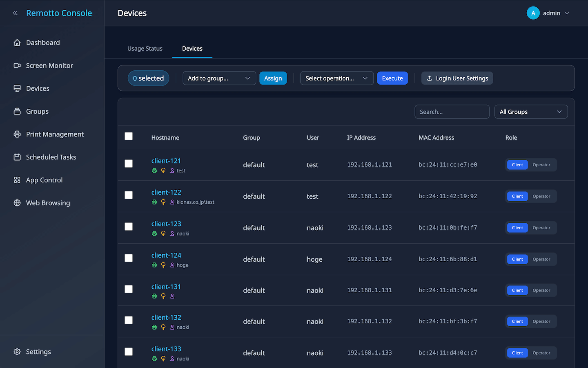Set client-123 role to Operator

541,228
